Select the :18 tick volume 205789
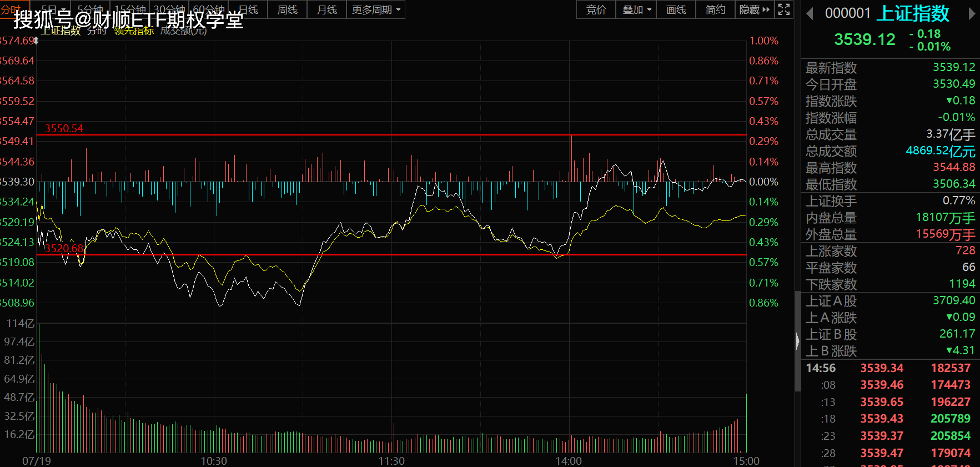 pos(951,419)
